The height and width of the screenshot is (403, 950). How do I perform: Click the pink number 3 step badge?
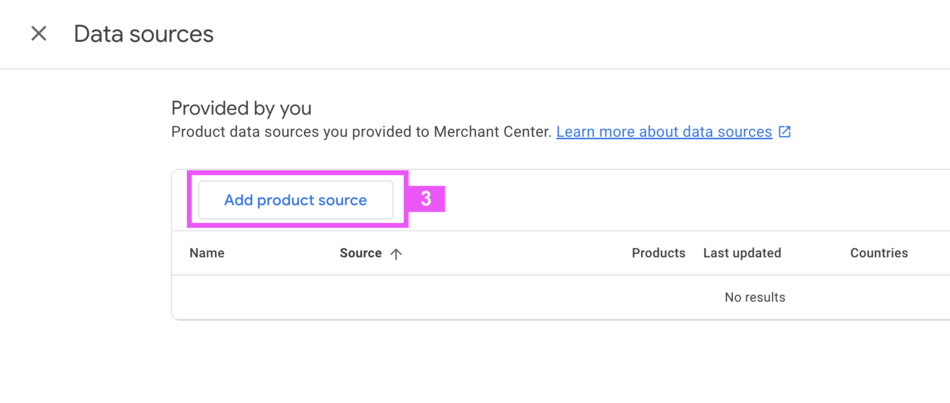426,199
